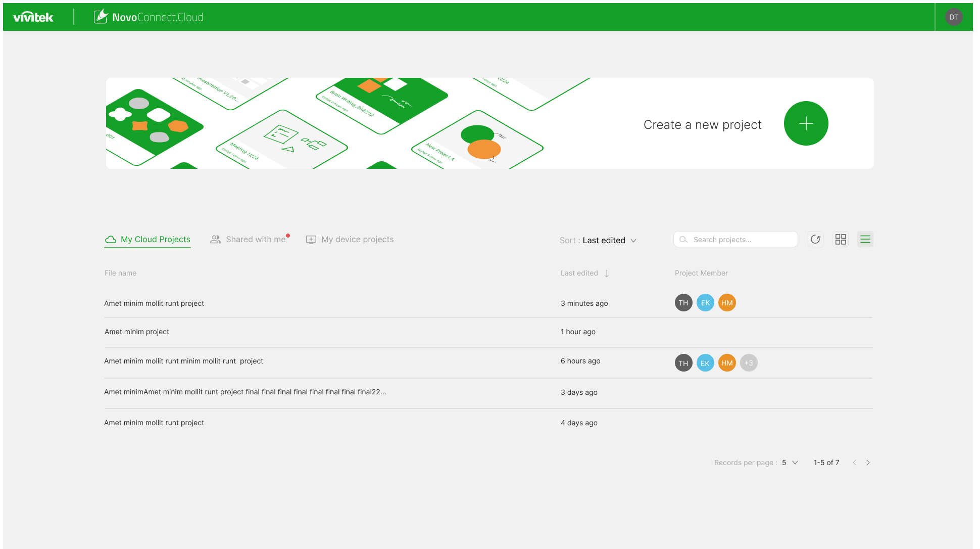Open project edited 3 days ago

pyautogui.click(x=245, y=392)
